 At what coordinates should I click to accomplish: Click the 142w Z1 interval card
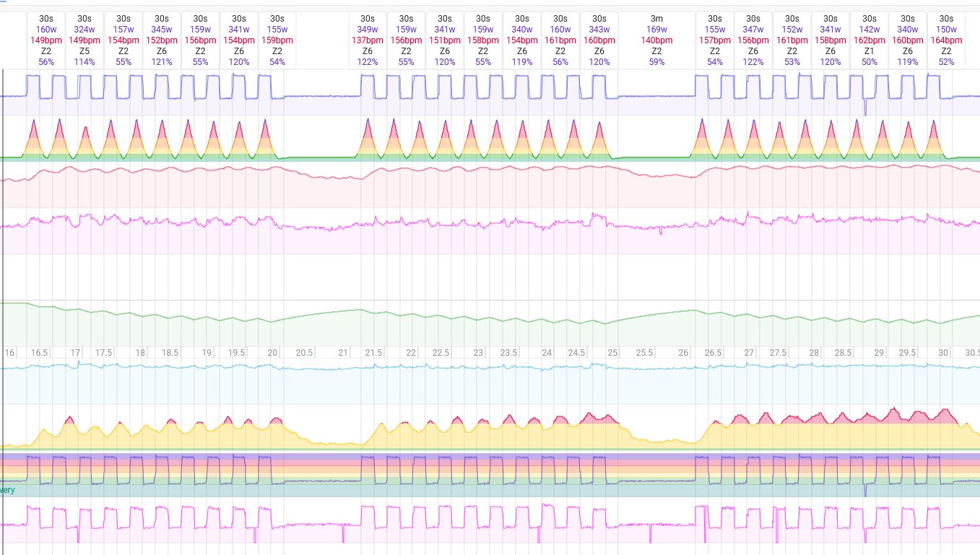870,40
